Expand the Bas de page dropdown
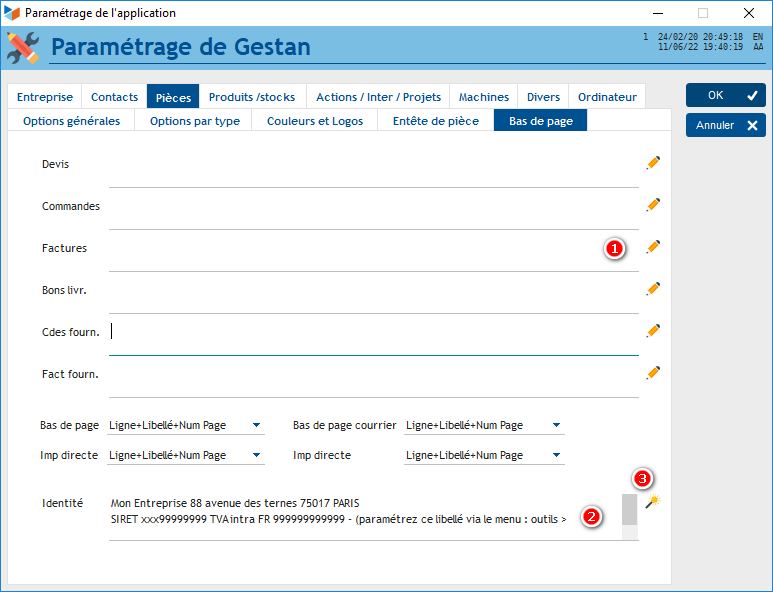The image size is (773, 592). [x=256, y=426]
